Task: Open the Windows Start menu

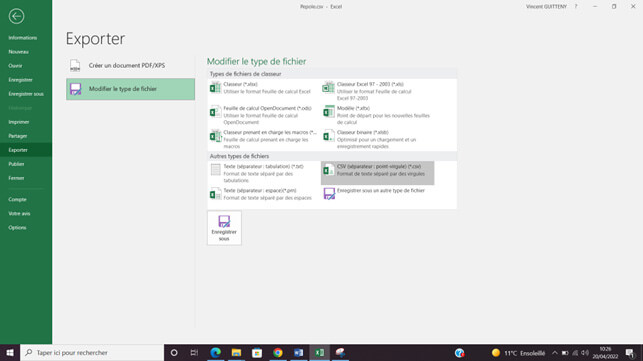Action: point(10,353)
